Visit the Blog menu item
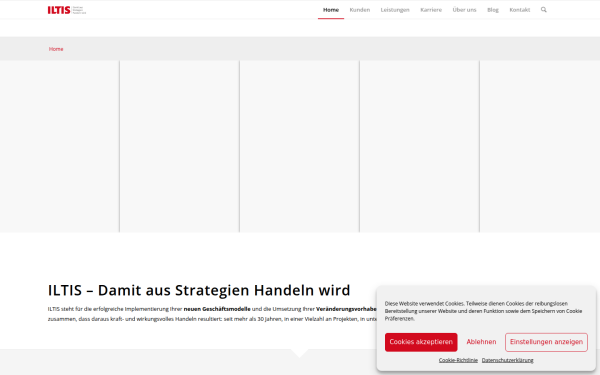The width and height of the screenshot is (600, 375). pyautogui.click(x=492, y=10)
